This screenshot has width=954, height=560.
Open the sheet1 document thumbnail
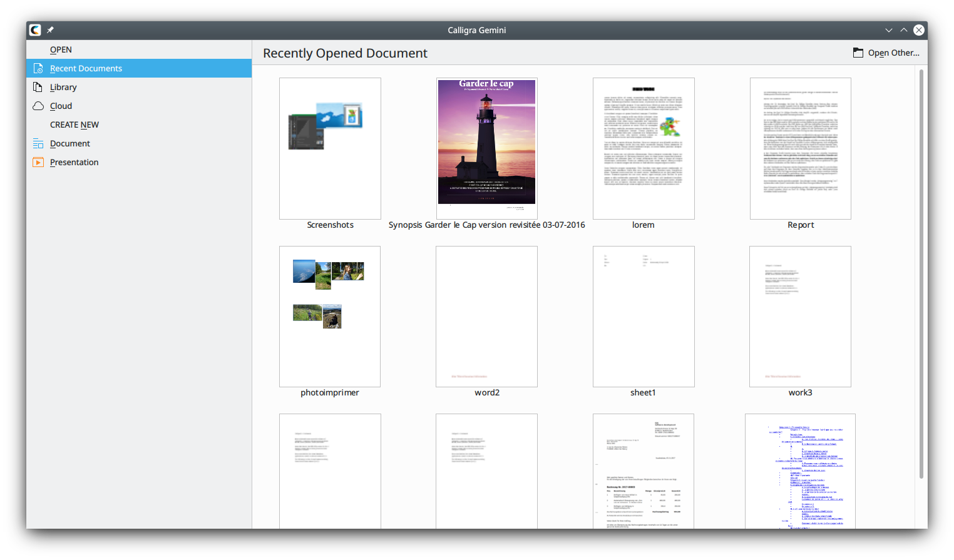pos(644,316)
